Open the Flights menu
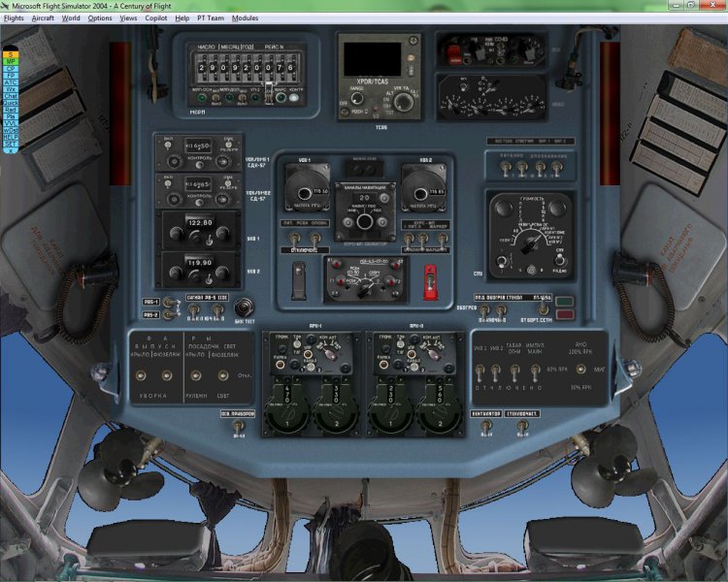The height and width of the screenshot is (582, 728). click(14, 18)
